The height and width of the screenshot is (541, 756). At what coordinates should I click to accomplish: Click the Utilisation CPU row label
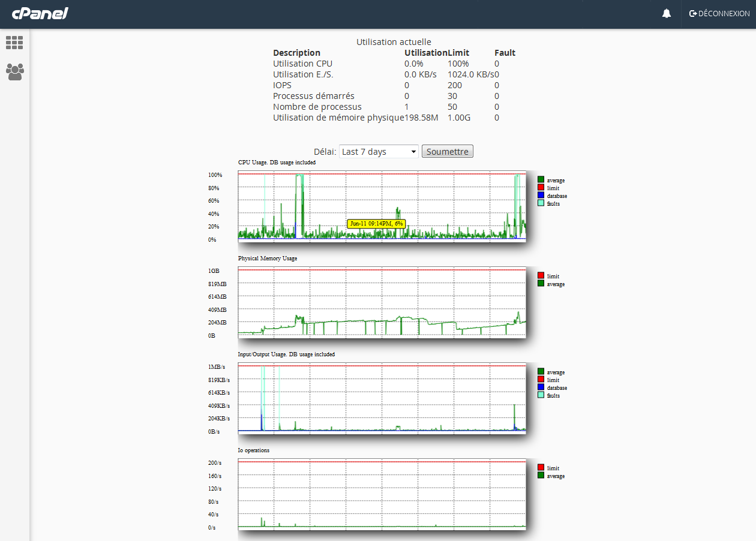click(x=302, y=64)
